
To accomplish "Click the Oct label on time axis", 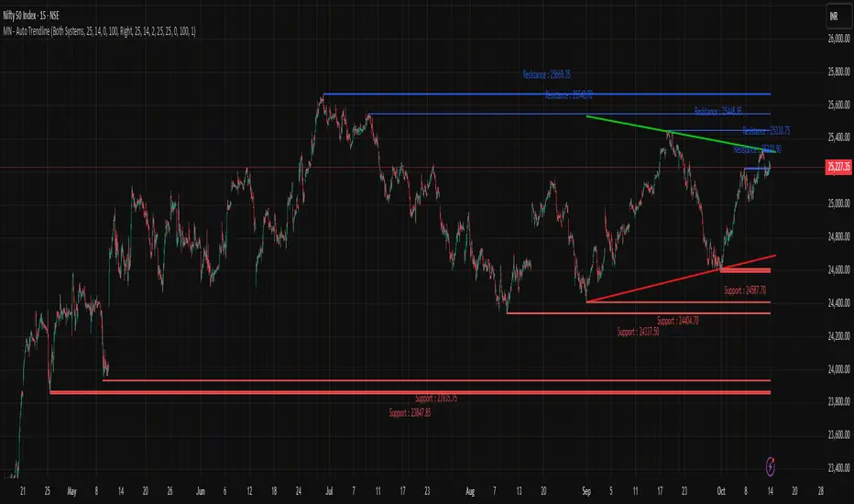I will 721,491.
